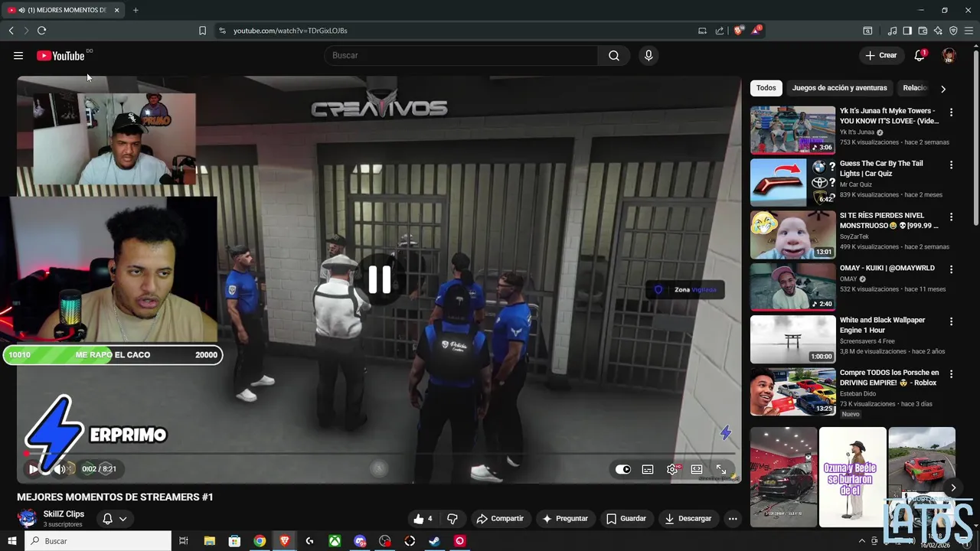This screenshot has height=551, width=980.
Task: Show next Shorts with the carousel arrow
Action: coord(953,487)
